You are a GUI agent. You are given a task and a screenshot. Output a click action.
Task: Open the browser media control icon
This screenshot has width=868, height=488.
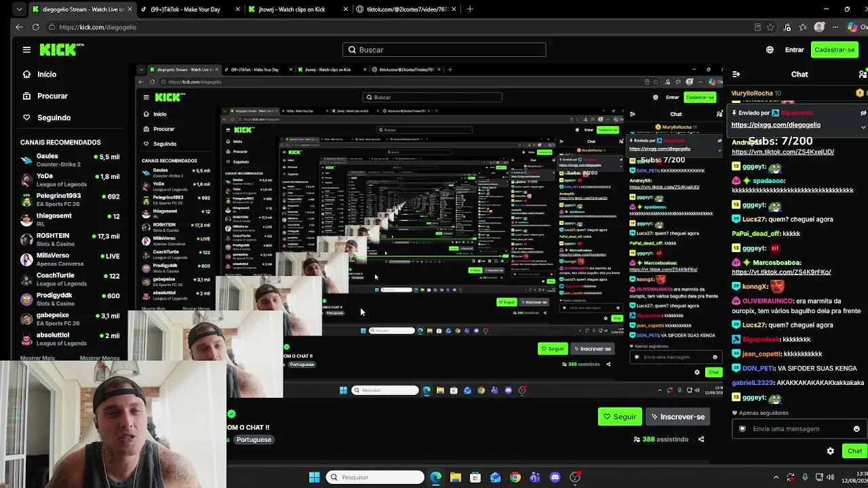click(x=787, y=27)
